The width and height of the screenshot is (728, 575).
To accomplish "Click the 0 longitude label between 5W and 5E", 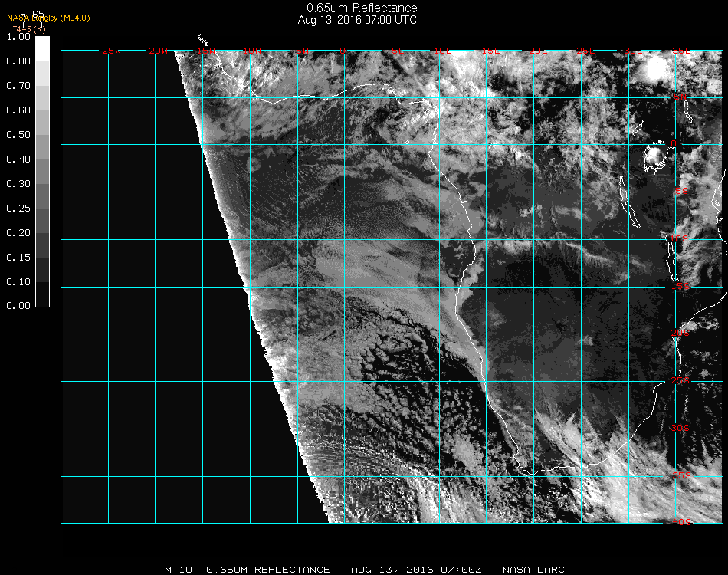I will [343, 51].
